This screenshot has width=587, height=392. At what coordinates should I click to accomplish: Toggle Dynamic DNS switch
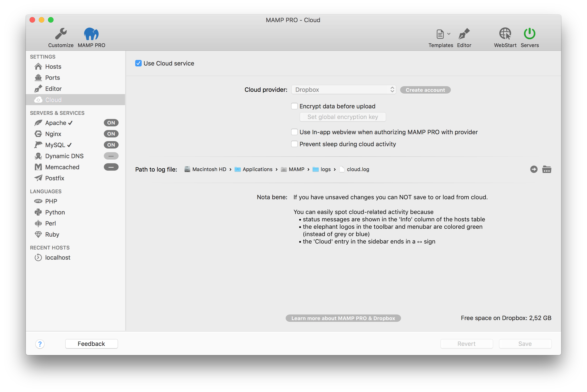coord(111,156)
